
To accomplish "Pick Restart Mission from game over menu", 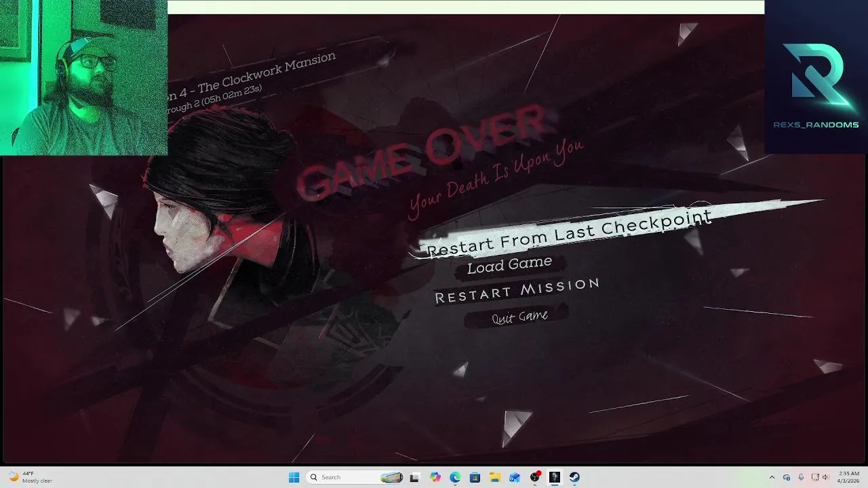I will (517, 291).
